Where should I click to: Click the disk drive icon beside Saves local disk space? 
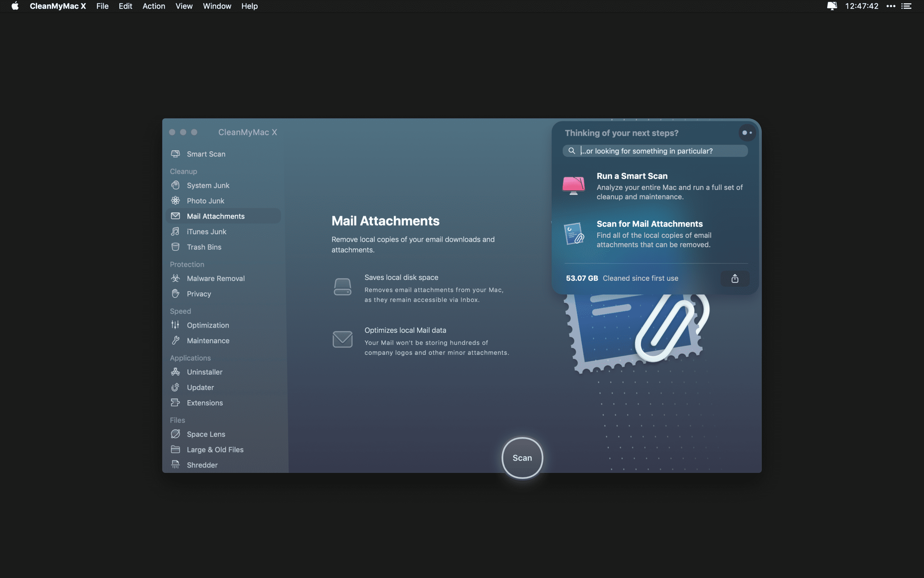(x=343, y=286)
